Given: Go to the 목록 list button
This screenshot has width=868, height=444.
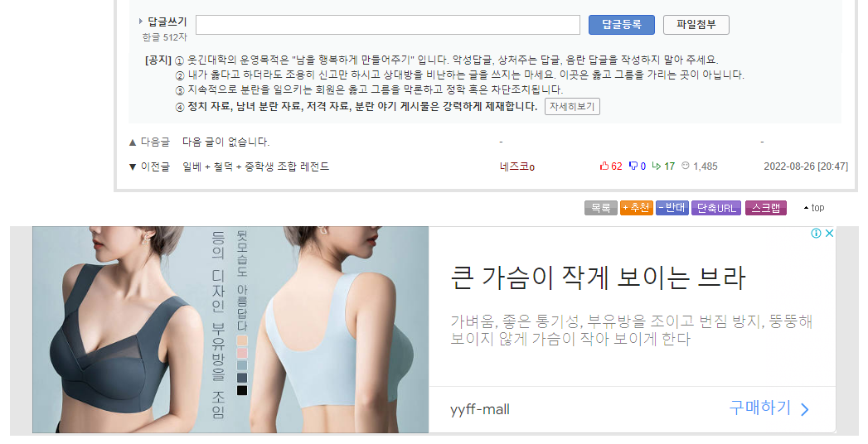Looking at the screenshot, I should click(x=600, y=208).
